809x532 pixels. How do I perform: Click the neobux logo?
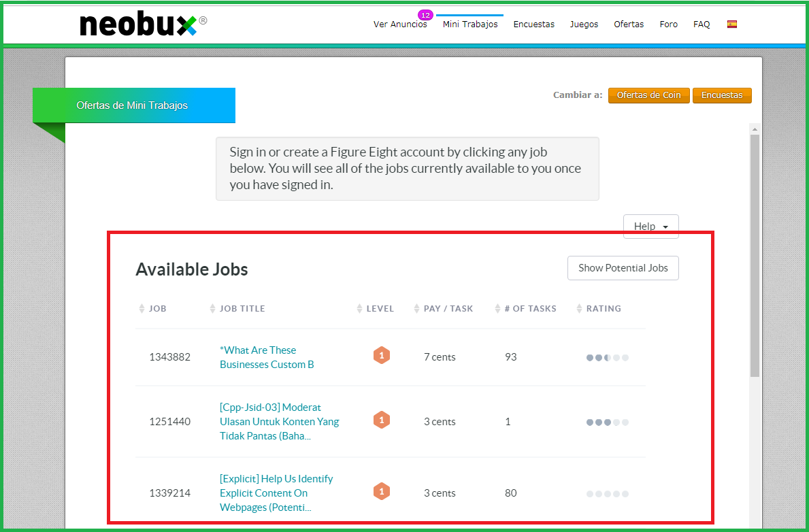(143, 24)
